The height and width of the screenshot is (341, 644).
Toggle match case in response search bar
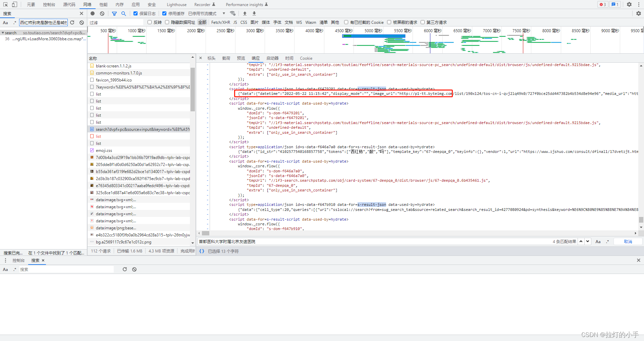598,241
